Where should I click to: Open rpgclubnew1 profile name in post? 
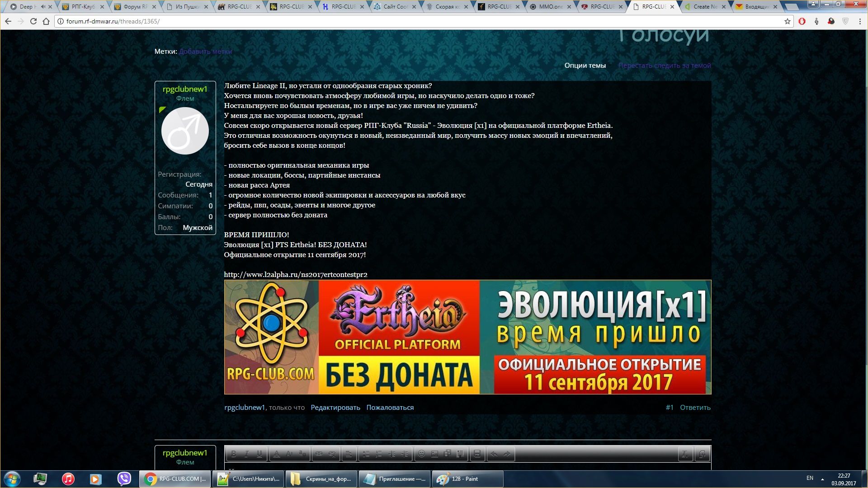coord(185,89)
